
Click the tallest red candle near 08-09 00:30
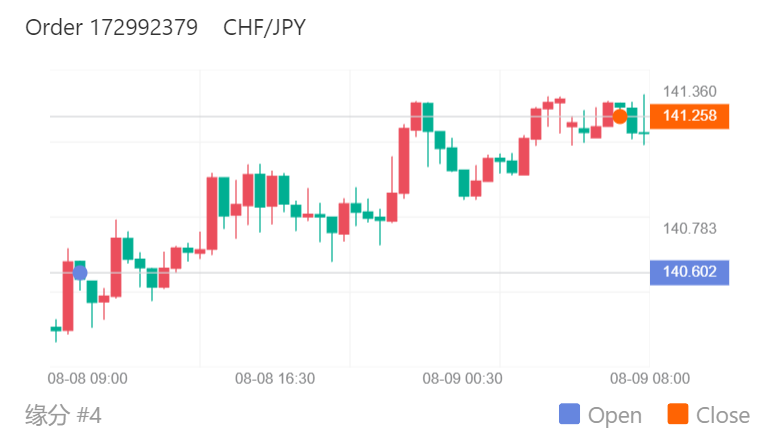click(x=403, y=160)
